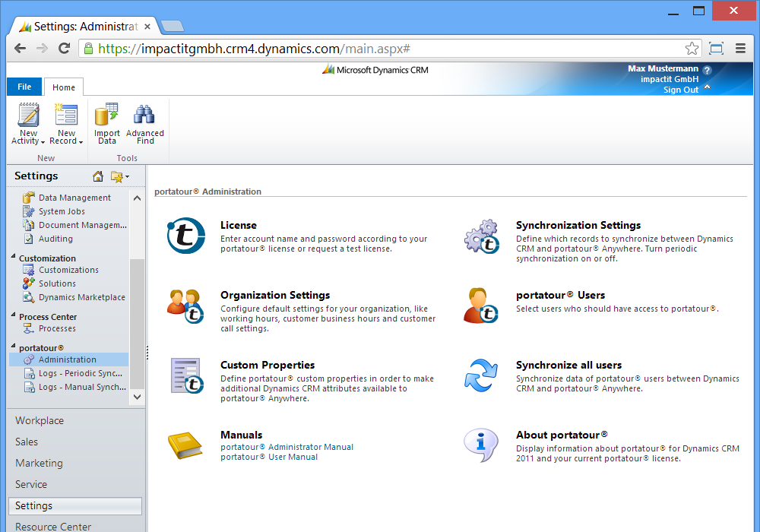Click the Manuals yellow book icon

coord(185,445)
